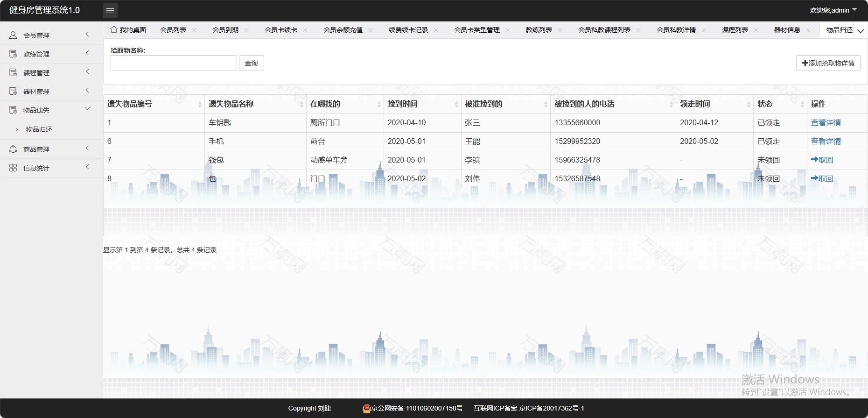This screenshot has width=868, height=418.
Task: Close the 会员余额充值 tab
Action: tap(371, 30)
